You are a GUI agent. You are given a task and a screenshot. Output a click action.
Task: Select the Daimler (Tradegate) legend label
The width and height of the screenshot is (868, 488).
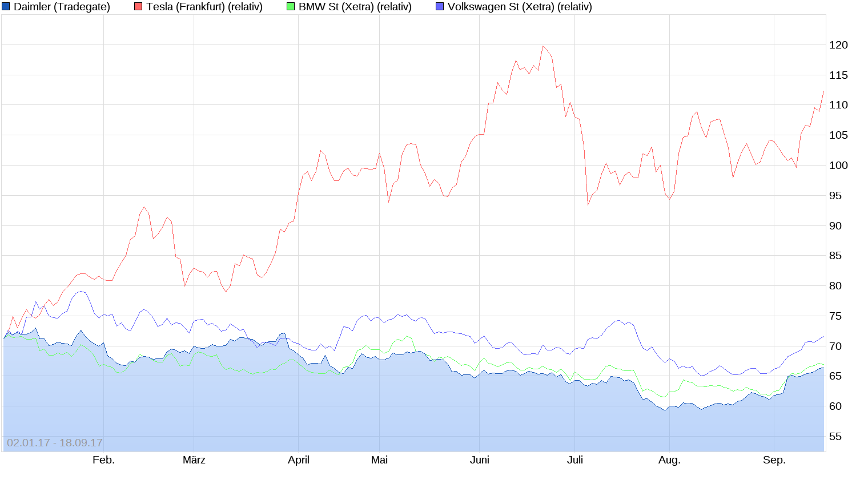(62, 7)
